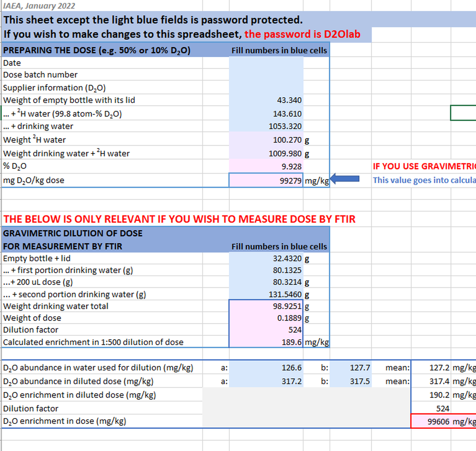Image resolution: width=476 pixels, height=451 pixels.
Task: Select the green-outlined empty cell at right
Action: coord(463,113)
